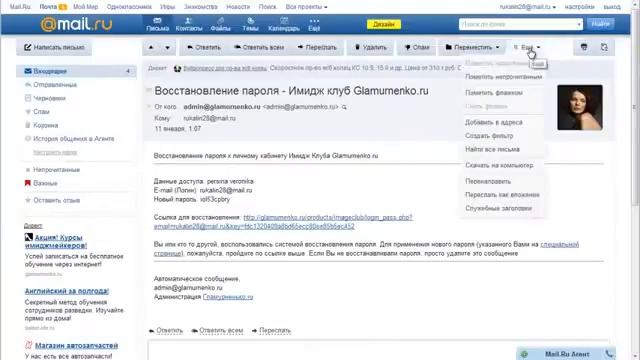Viewport: 640px width, 360px height.
Task: Click the flag icon beside message subject
Action: coord(149,90)
